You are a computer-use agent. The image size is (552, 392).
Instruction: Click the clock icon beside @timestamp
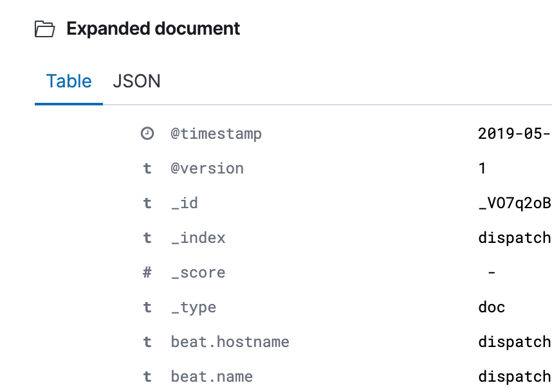coord(147,134)
